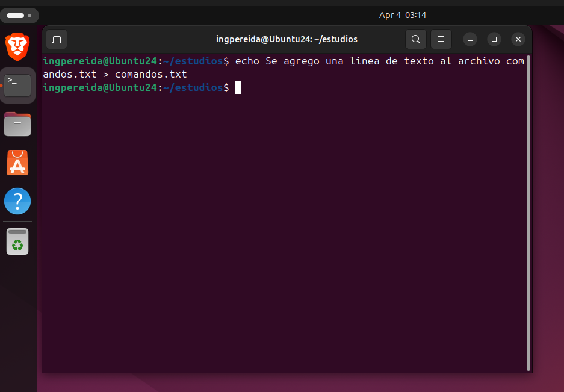Open the App Center from the dock
The image size is (564, 392).
tap(17, 163)
